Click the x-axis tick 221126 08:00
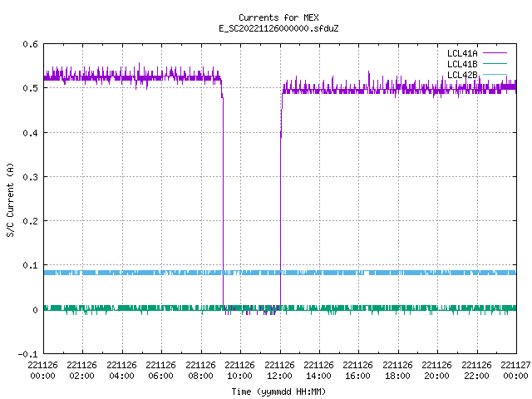This screenshot has height=399, width=532. (x=200, y=371)
